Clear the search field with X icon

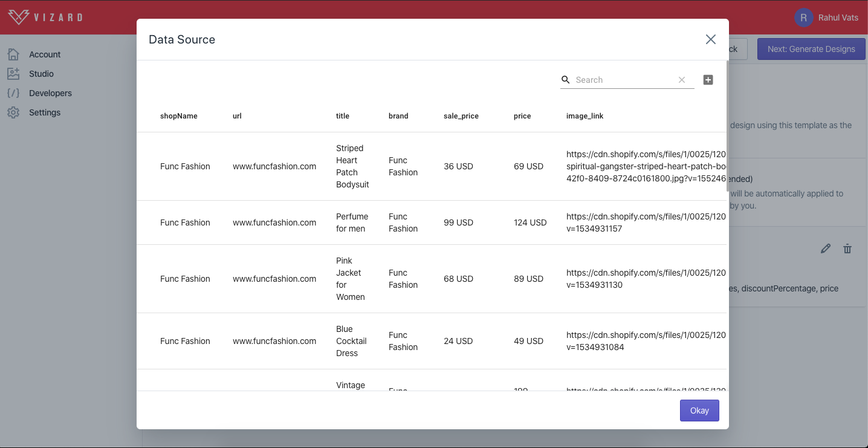(682, 80)
